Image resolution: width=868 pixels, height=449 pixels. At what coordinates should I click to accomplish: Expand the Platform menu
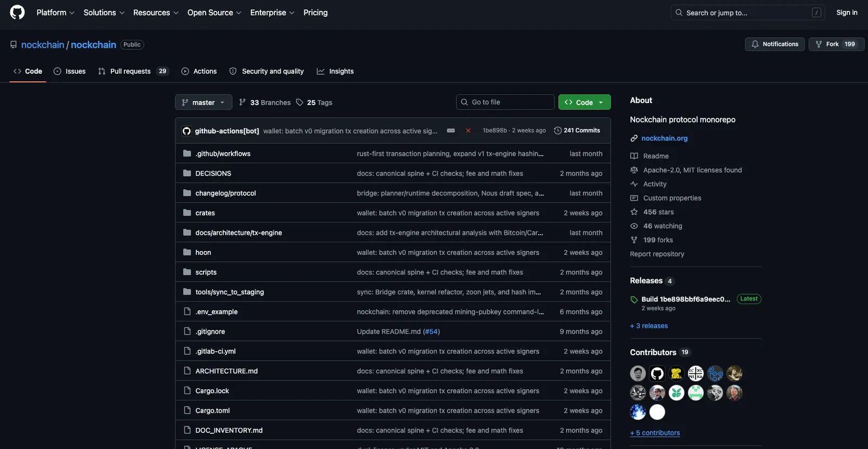[55, 12]
